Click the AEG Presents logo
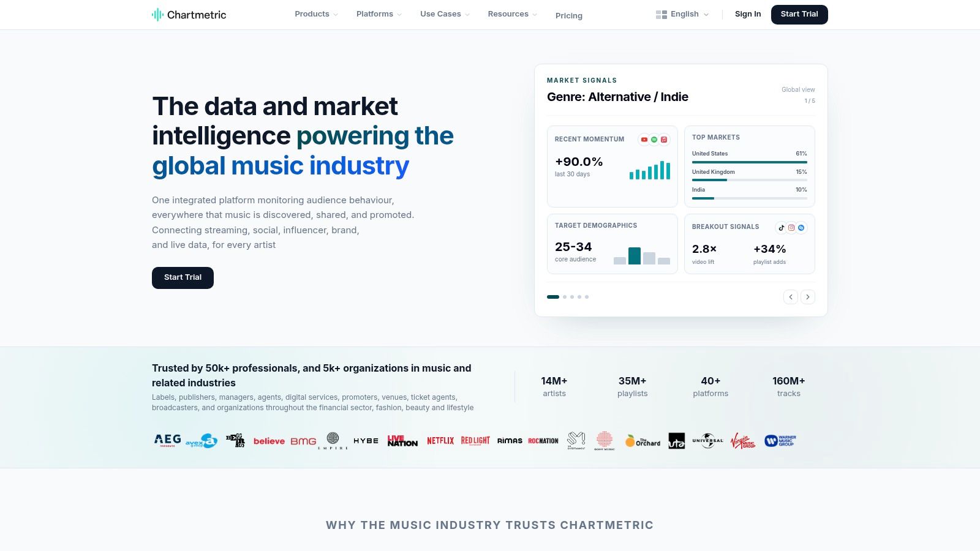This screenshot has height=551, width=980. coord(167,440)
